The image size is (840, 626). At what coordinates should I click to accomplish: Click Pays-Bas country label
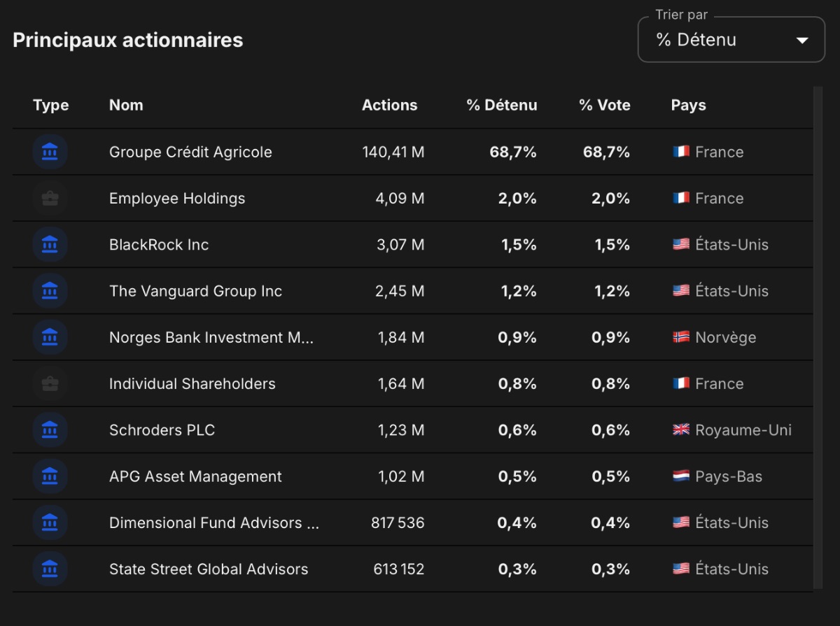tap(729, 476)
